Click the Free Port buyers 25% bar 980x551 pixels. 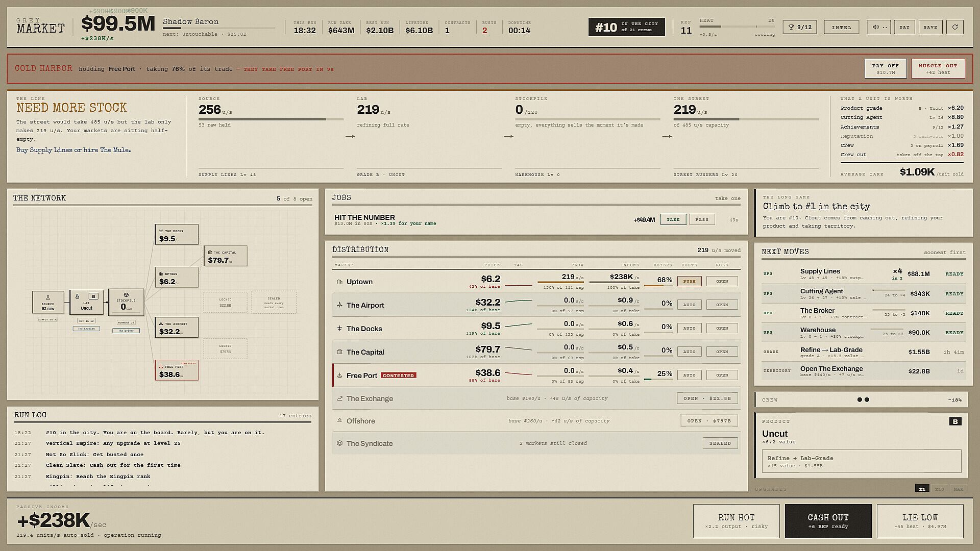(x=658, y=380)
